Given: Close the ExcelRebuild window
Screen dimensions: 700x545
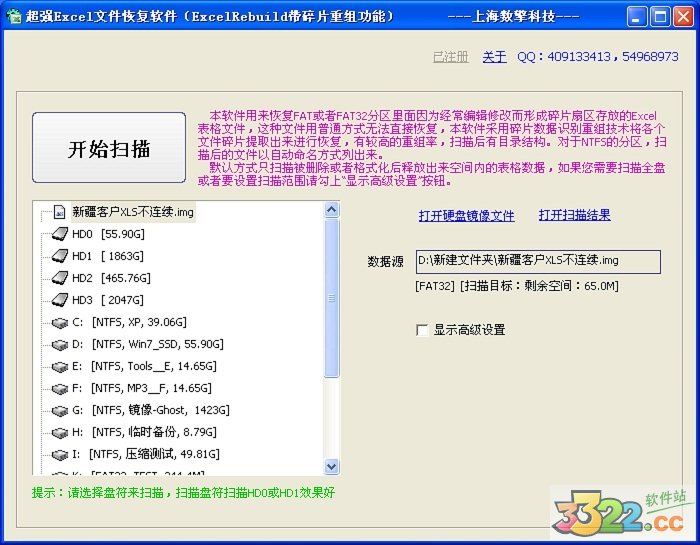Looking at the screenshot, I should (683, 17).
